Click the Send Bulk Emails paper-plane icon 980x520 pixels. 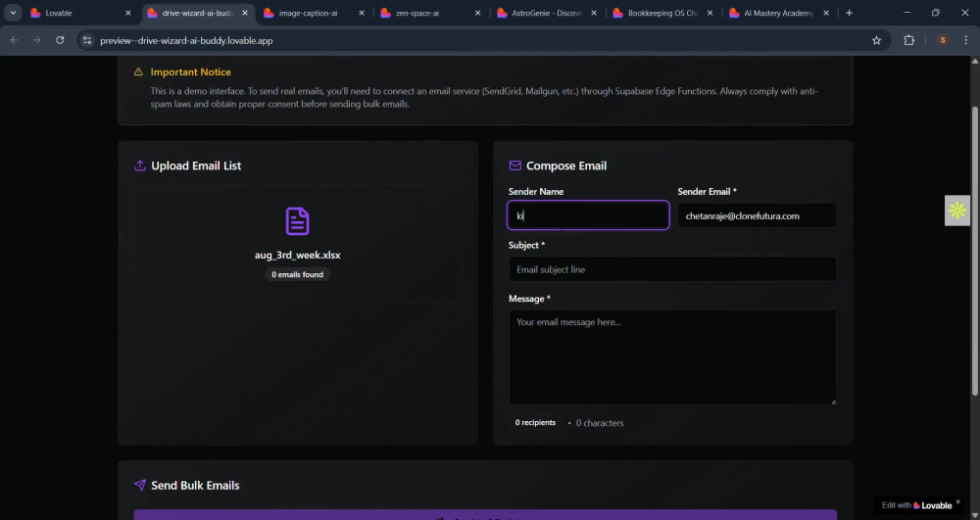pos(140,485)
